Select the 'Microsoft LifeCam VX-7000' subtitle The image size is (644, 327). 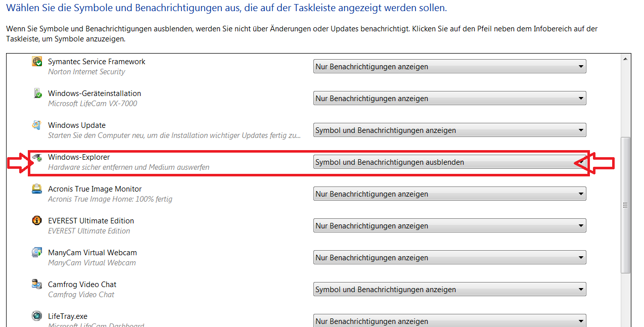[x=93, y=104]
